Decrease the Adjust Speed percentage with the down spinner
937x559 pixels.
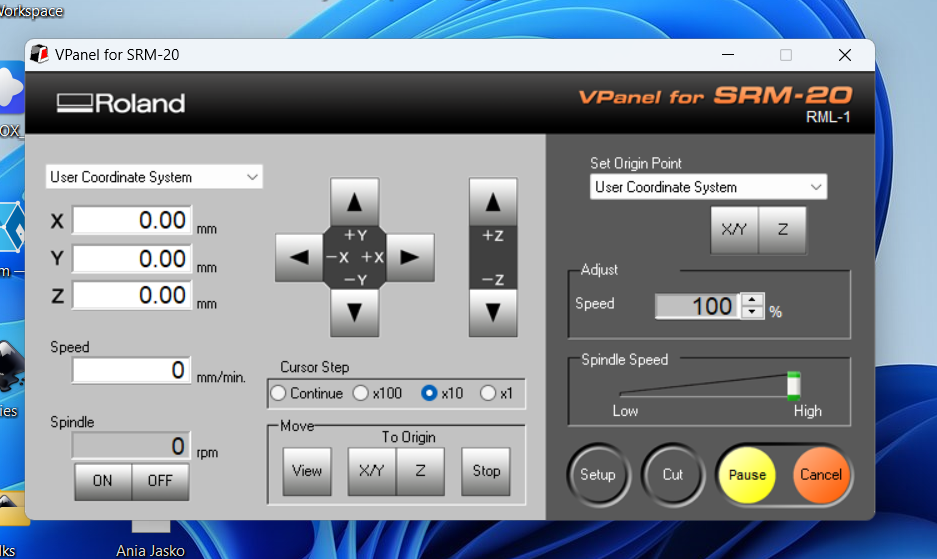(x=752, y=313)
